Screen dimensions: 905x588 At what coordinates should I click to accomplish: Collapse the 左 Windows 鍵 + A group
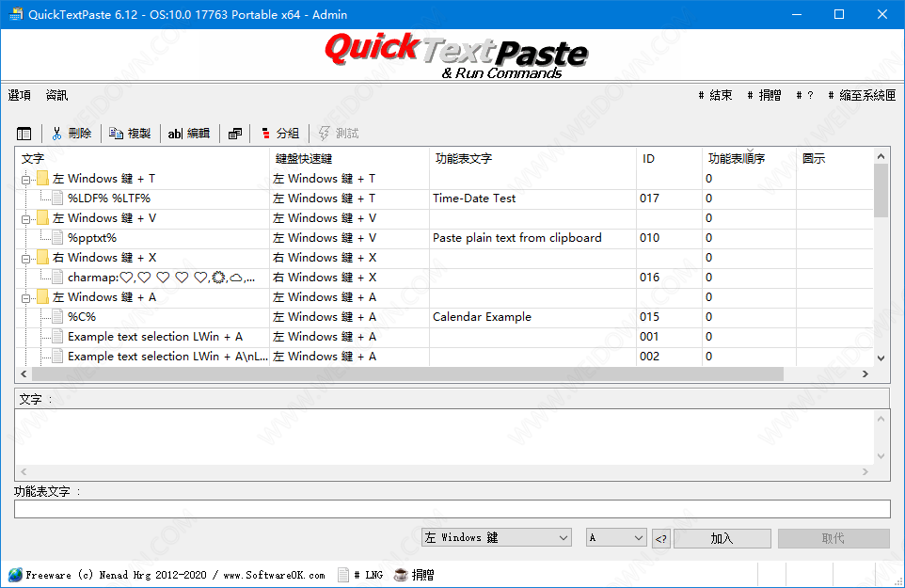pos(25,299)
